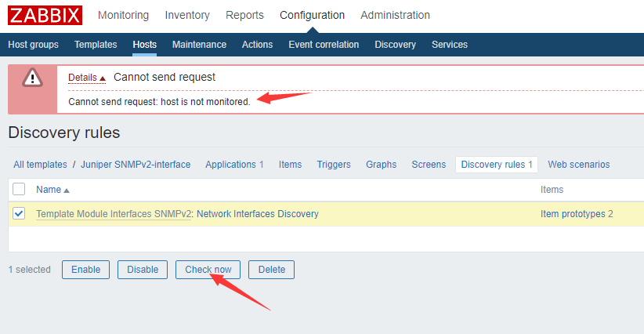Click the '1 selected' counter text
Viewport: 644px width, 334px height.
pos(30,270)
